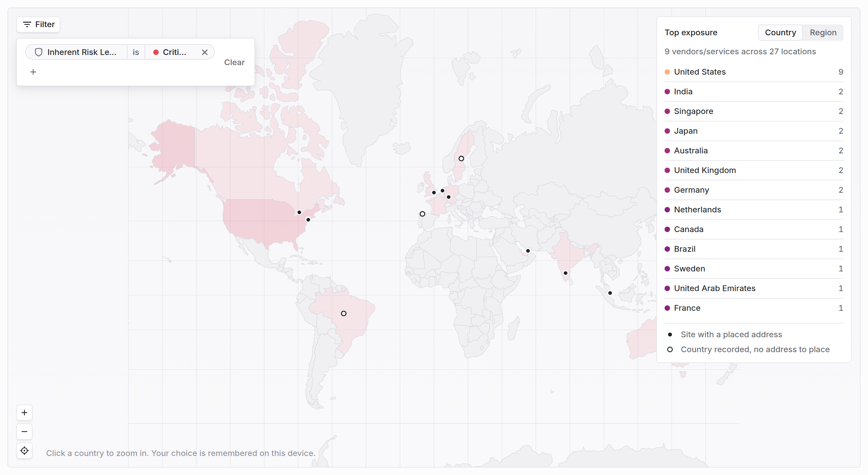Click the site marker in the United Arab Emirates

(x=528, y=251)
